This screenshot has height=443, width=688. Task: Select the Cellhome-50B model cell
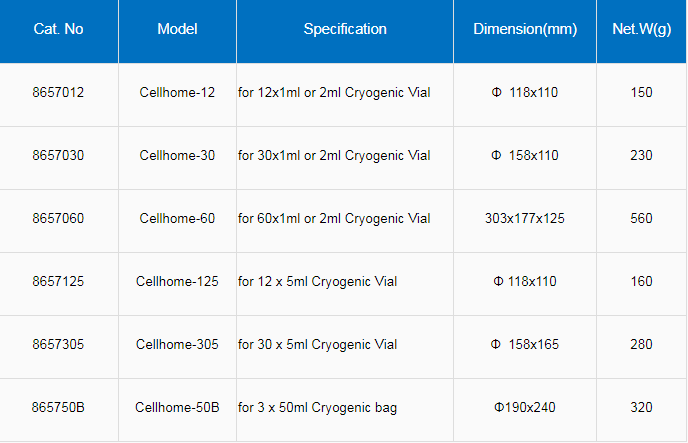(x=177, y=408)
